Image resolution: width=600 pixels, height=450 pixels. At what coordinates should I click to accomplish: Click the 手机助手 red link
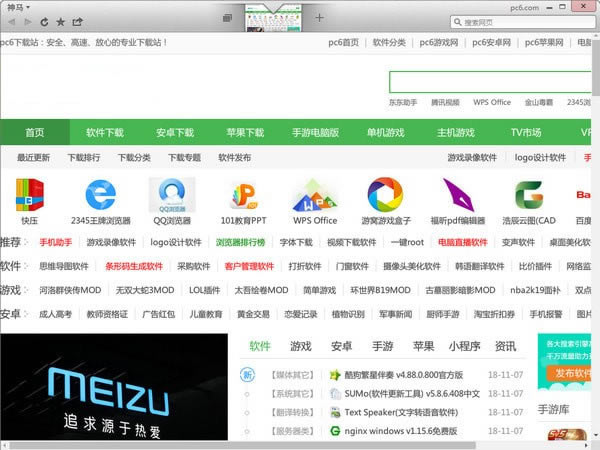pos(56,242)
